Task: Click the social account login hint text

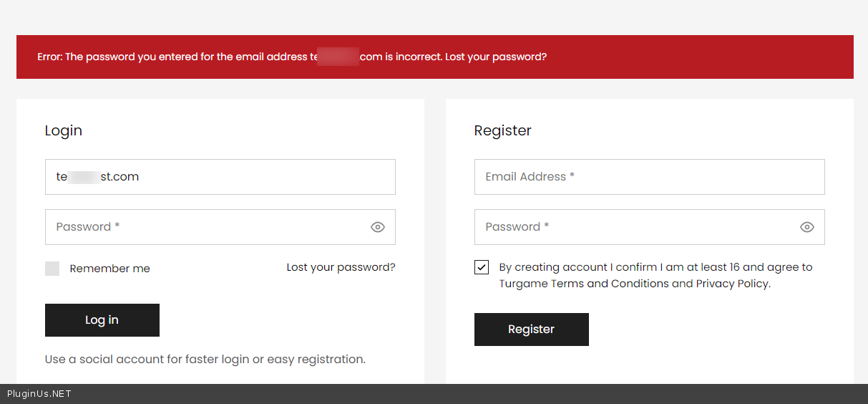Action: pyautogui.click(x=205, y=359)
